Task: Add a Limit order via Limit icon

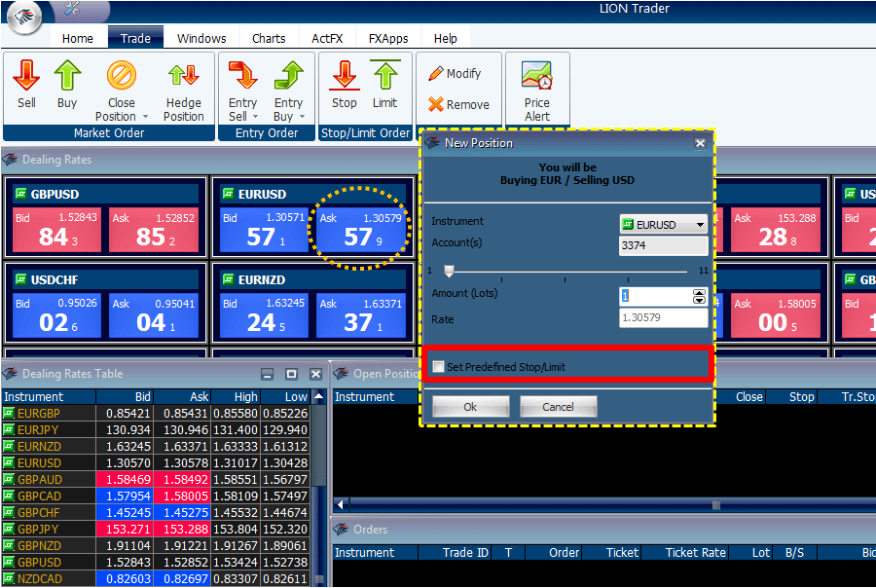Action: 384,76
